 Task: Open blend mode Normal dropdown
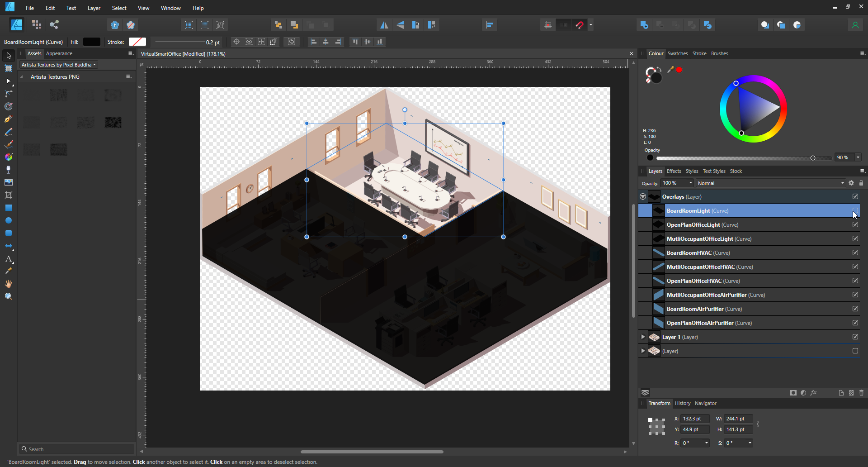(771, 183)
